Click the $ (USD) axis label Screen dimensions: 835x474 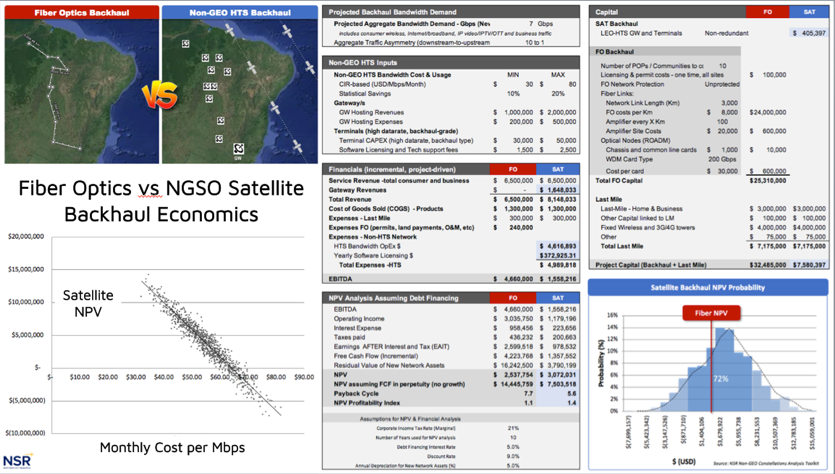pos(683,461)
